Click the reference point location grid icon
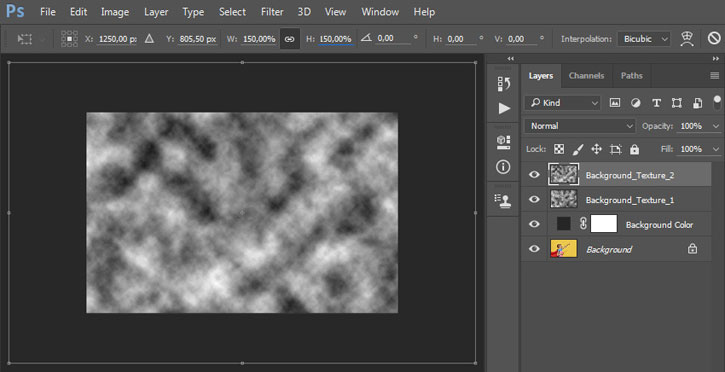Screen dimensions: 725x372 click(x=69, y=39)
